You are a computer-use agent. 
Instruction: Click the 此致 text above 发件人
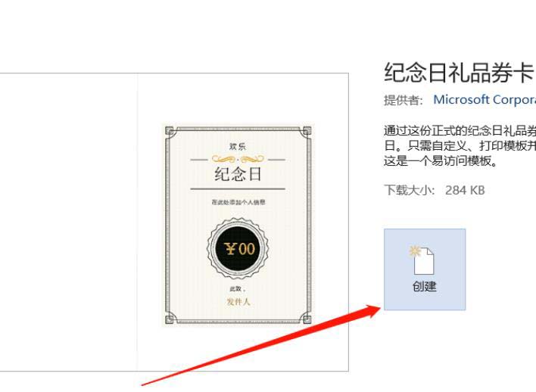pyautogui.click(x=237, y=289)
